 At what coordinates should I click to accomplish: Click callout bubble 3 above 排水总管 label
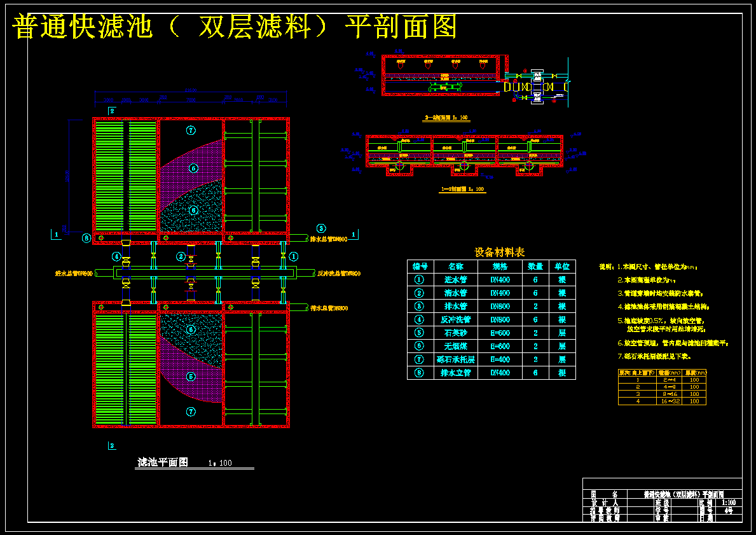pyautogui.click(x=321, y=228)
